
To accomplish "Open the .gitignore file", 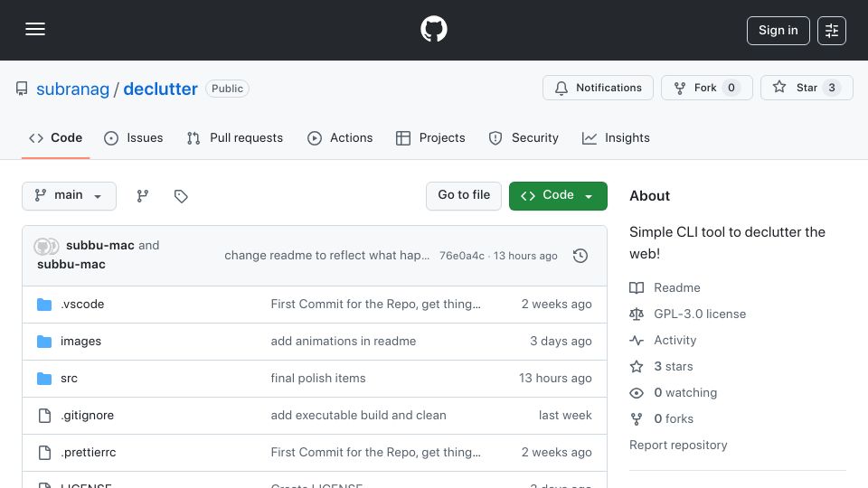I will 88,416.
